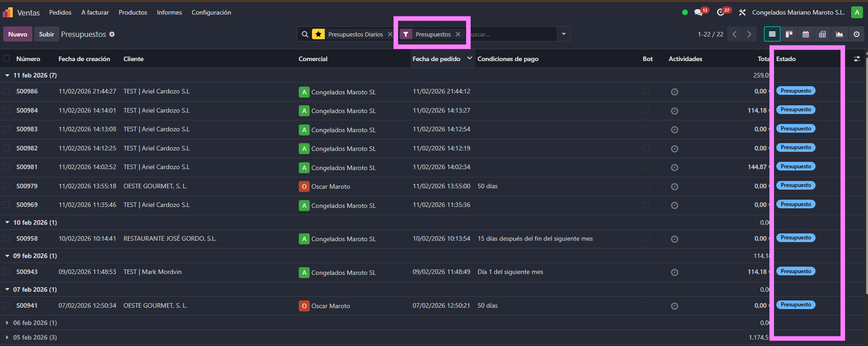Image resolution: width=868 pixels, height=346 pixels.
Task: Open the search options dropdown arrow
Action: point(564,34)
